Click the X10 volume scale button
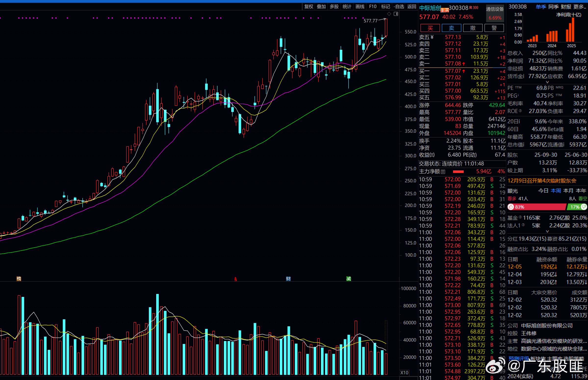The height and width of the screenshot is (380, 588). click(404, 373)
